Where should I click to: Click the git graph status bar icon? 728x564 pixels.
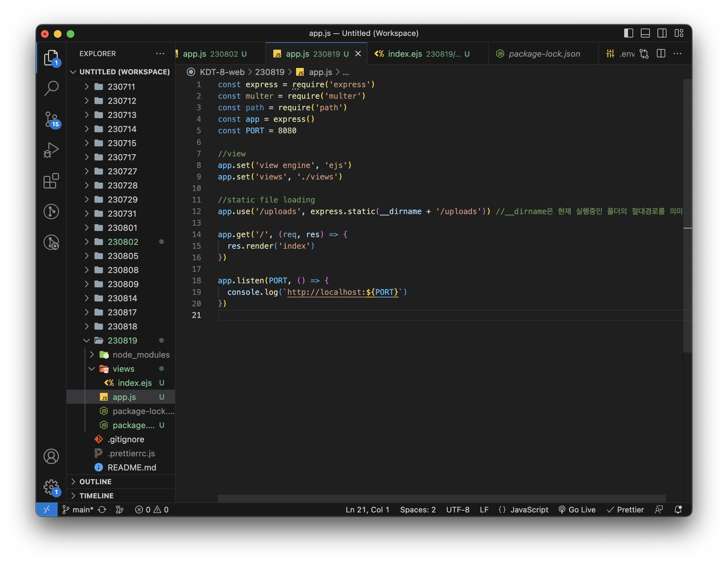pos(119,510)
